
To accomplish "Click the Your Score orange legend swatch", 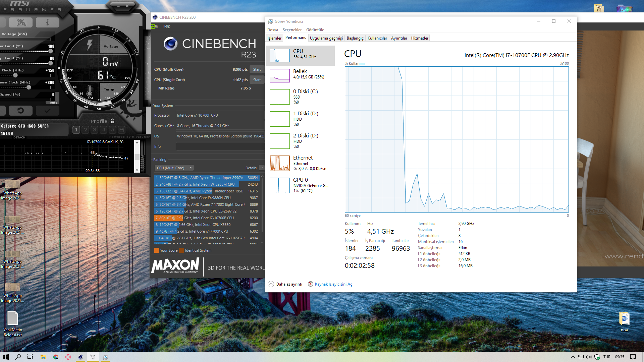I will pyautogui.click(x=157, y=250).
